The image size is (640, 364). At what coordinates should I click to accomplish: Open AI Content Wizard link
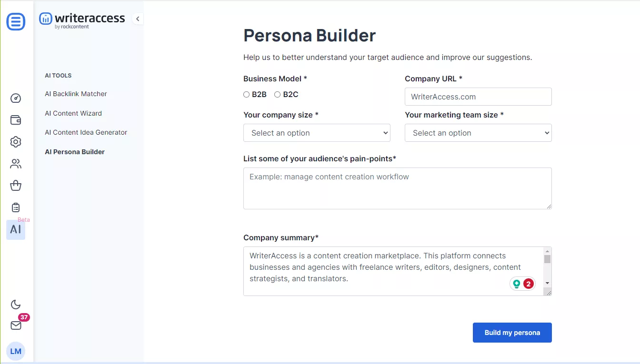[x=73, y=113]
